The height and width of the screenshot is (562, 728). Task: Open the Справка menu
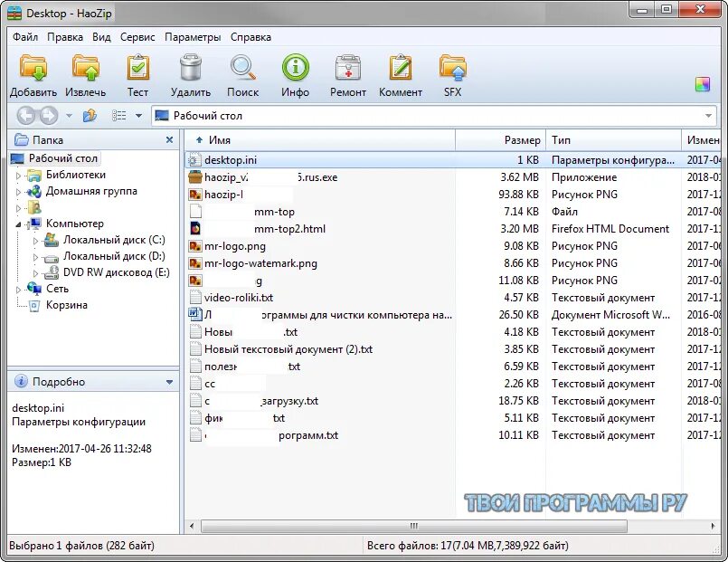(251, 37)
